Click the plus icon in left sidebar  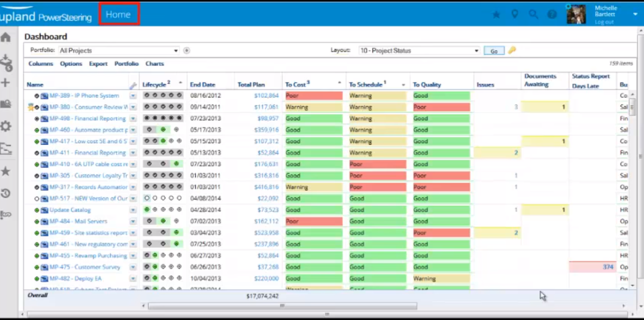[x=5, y=83]
